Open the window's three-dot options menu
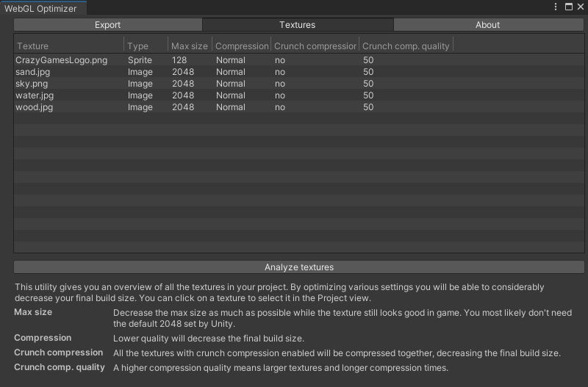 pyautogui.click(x=556, y=7)
